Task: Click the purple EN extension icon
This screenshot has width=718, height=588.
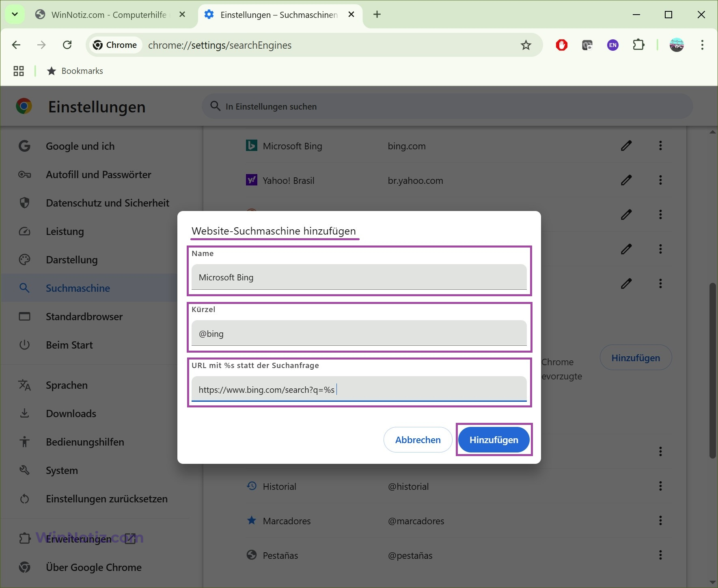Action: [x=613, y=45]
